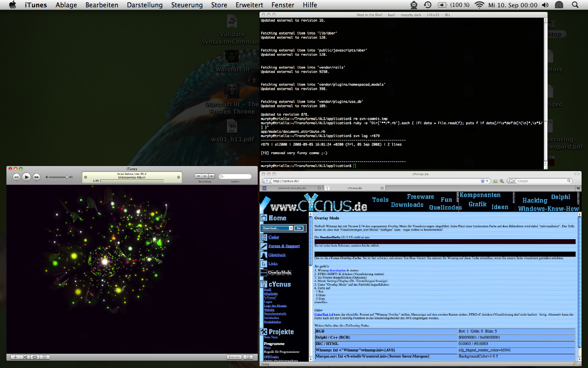This screenshot has width=588, height=368.
Task: Click the browser tab list icon
Action: tap(578, 188)
